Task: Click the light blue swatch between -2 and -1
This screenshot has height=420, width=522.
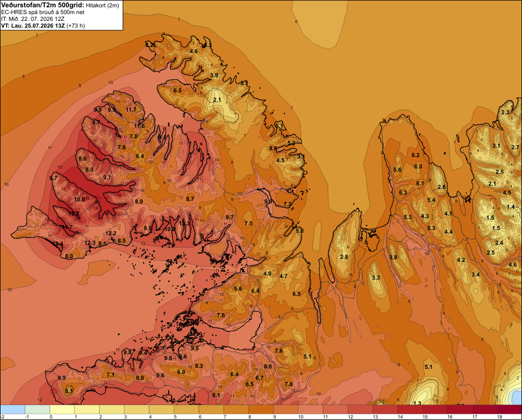Action: pyautogui.click(x=13, y=409)
